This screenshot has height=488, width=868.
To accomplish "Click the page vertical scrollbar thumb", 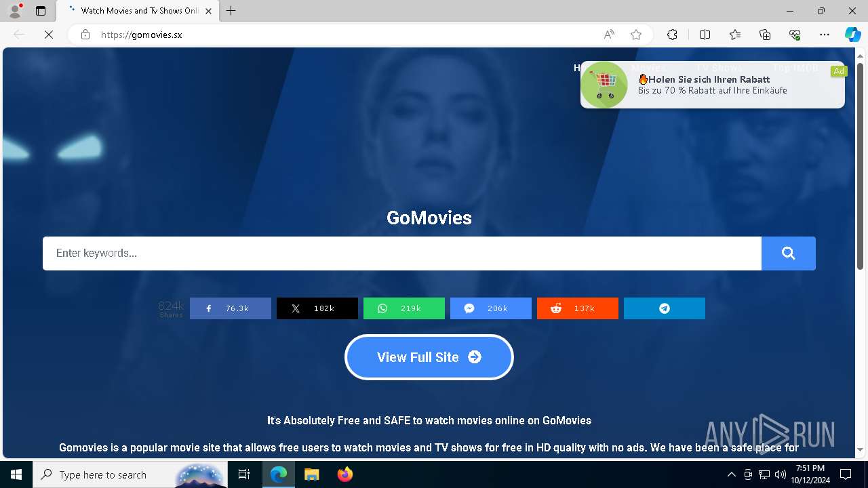I will (861, 166).
